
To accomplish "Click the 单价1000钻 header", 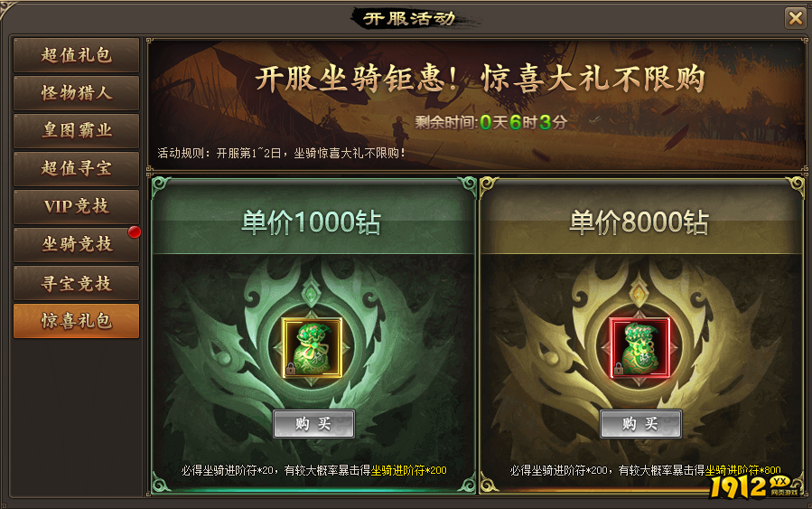I will [312, 222].
